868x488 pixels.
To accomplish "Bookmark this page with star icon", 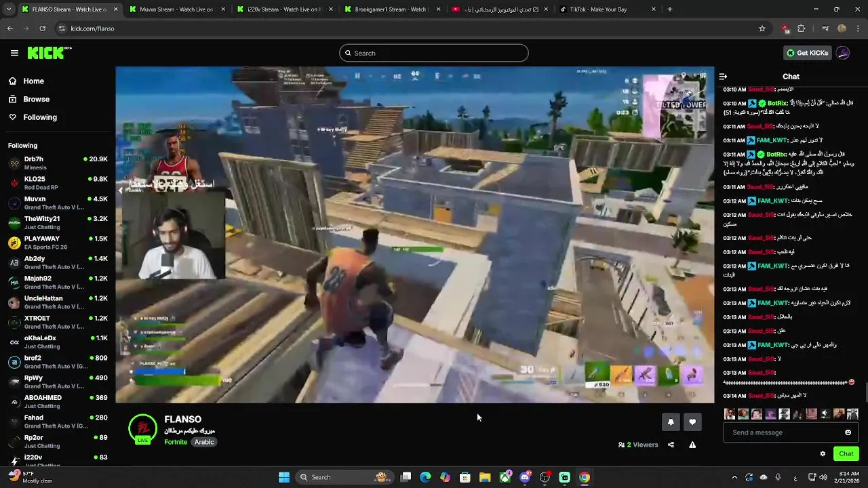I will click(x=762, y=28).
